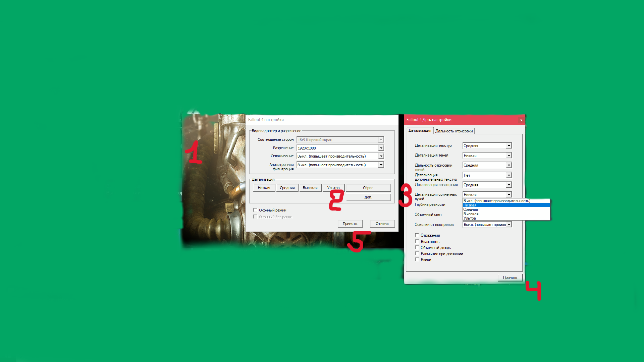644x362 pixels.
Task: Select Выкл. (повышает производительность) in the open list
Action: [506, 201]
